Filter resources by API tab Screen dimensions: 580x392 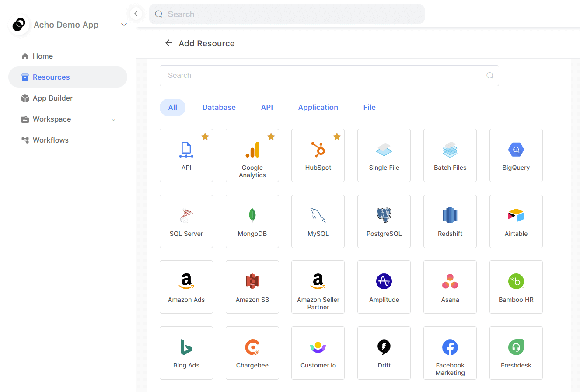pos(267,107)
